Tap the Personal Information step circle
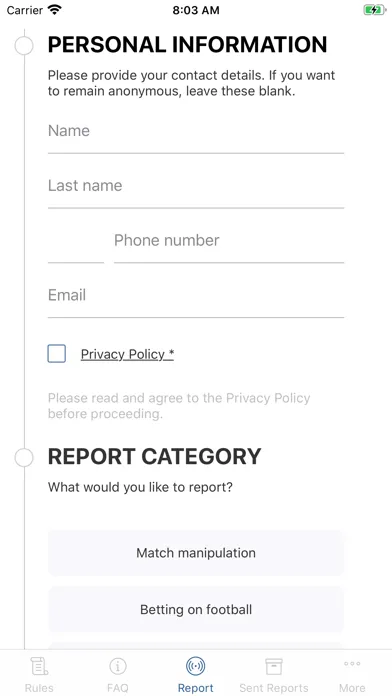Viewport: 392px width, 696px height. click(x=24, y=46)
